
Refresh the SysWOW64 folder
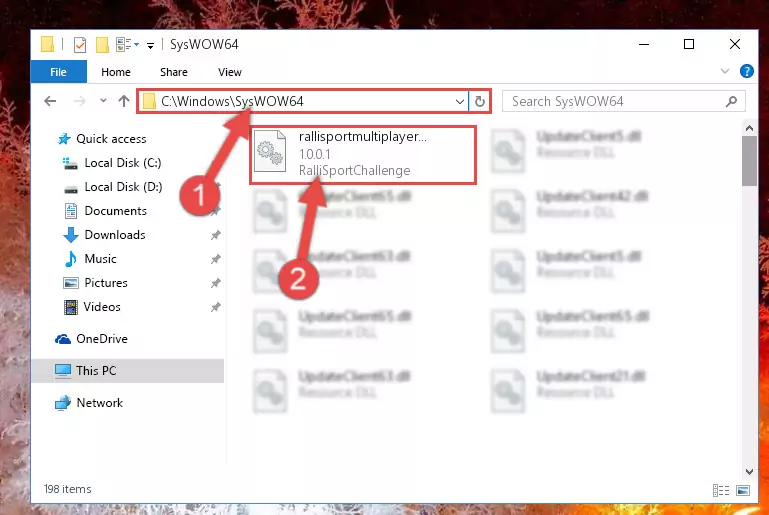[x=480, y=102]
